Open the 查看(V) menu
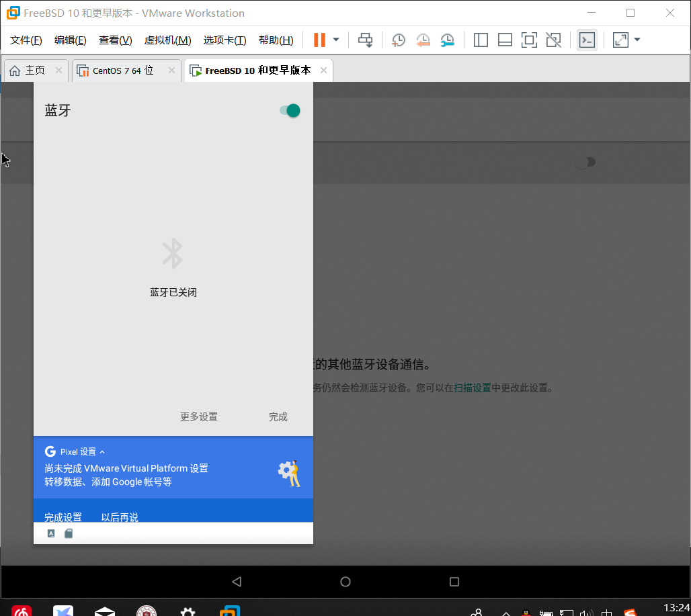691x616 pixels. pos(116,40)
